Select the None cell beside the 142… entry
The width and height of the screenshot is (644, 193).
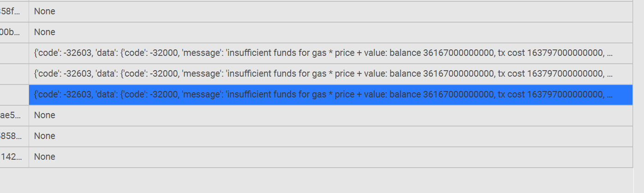coord(45,157)
